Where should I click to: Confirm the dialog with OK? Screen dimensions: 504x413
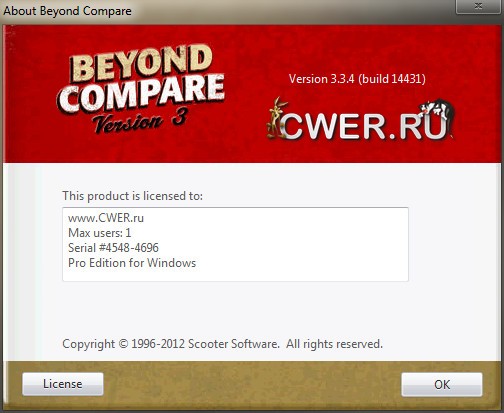[442, 384]
